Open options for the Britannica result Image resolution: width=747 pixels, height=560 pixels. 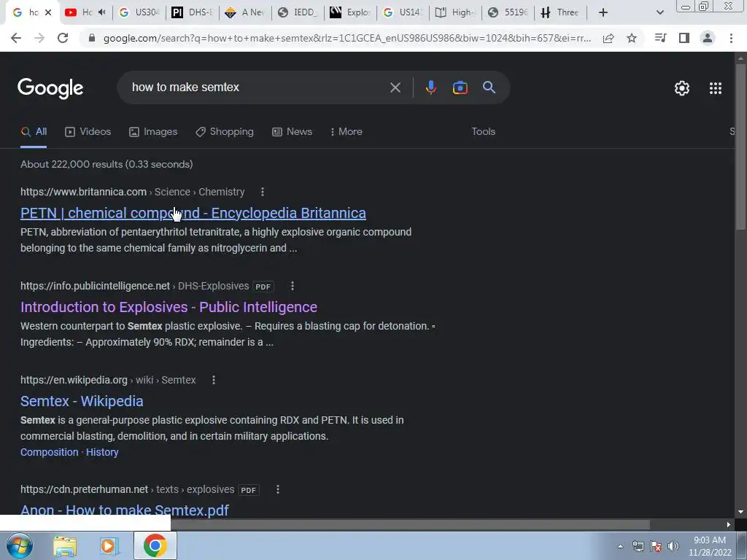[x=263, y=192]
